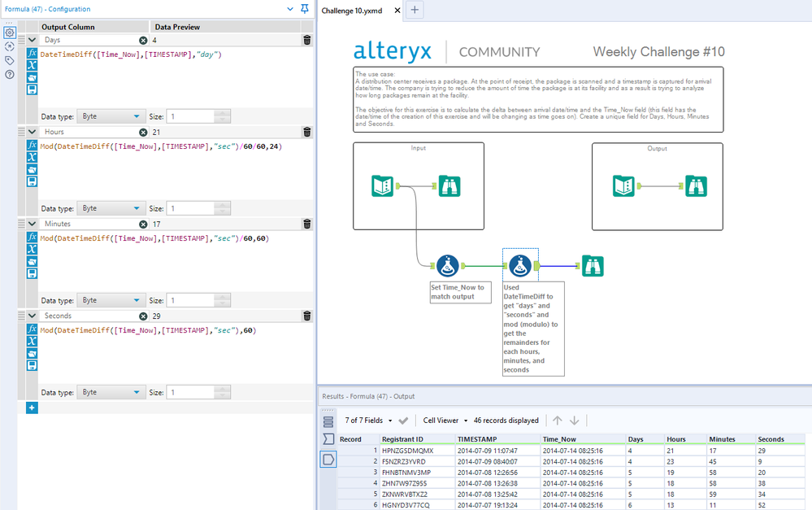Save the Seconds expression
Image resolution: width=812 pixels, height=510 pixels.
coord(32,366)
